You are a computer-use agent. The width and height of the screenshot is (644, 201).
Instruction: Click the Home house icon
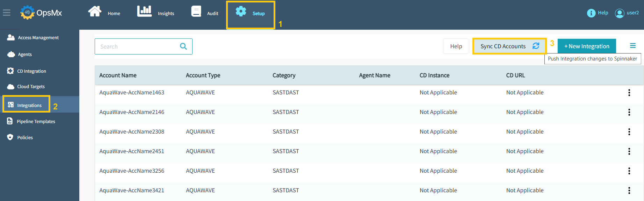click(95, 12)
